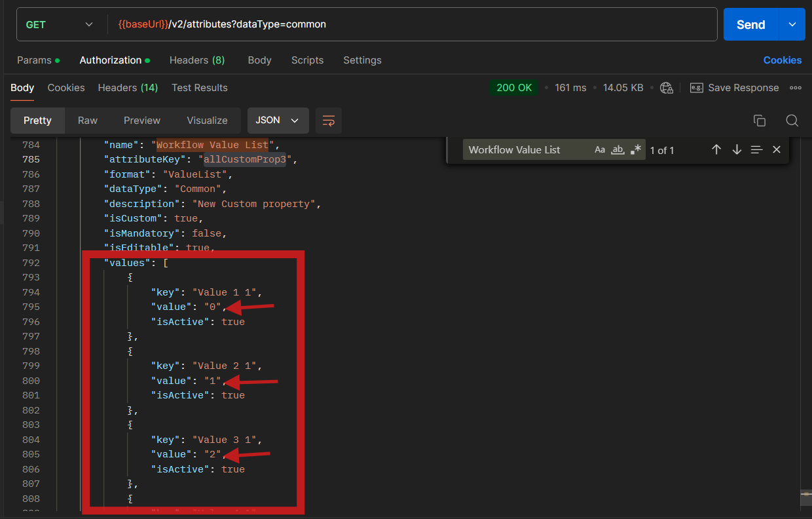Click the find in selection icon
Viewport: 812px width, 519px height.
tap(756, 150)
